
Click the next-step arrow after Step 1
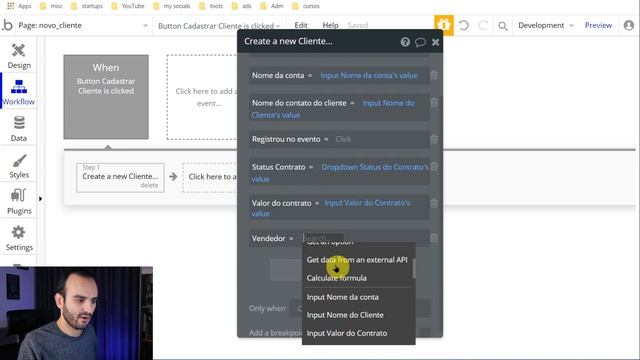pyautogui.click(x=173, y=176)
